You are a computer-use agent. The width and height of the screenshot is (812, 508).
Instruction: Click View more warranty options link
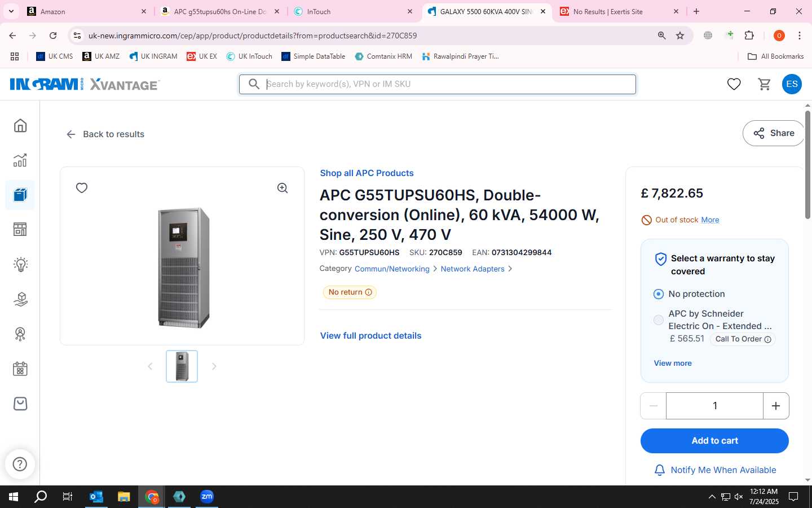[673, 364]
